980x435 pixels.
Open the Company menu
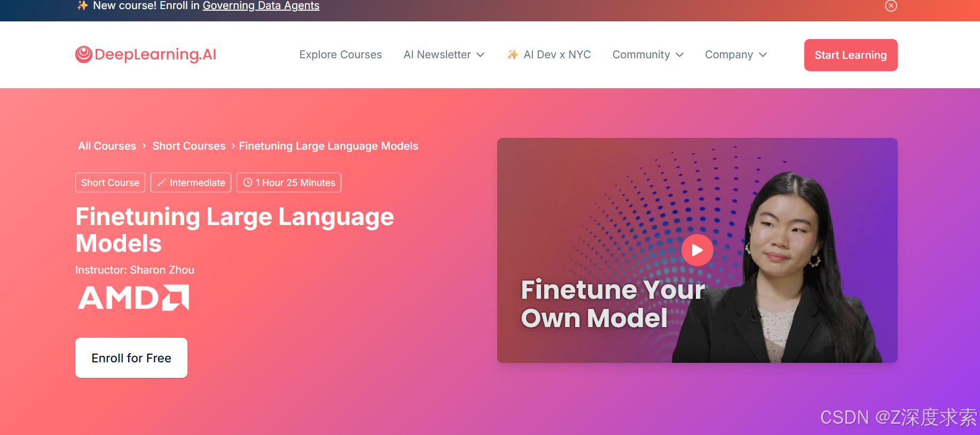coord(736,55)
